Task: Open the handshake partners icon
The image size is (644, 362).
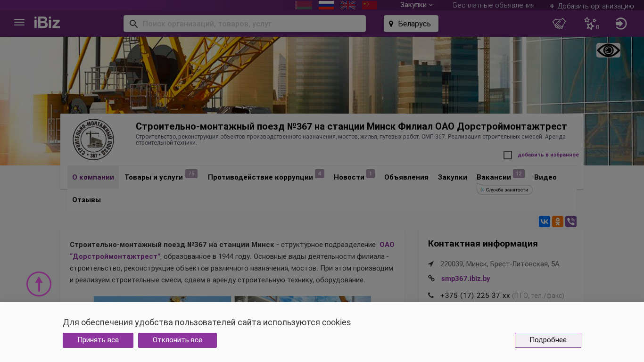Action: 559,24
